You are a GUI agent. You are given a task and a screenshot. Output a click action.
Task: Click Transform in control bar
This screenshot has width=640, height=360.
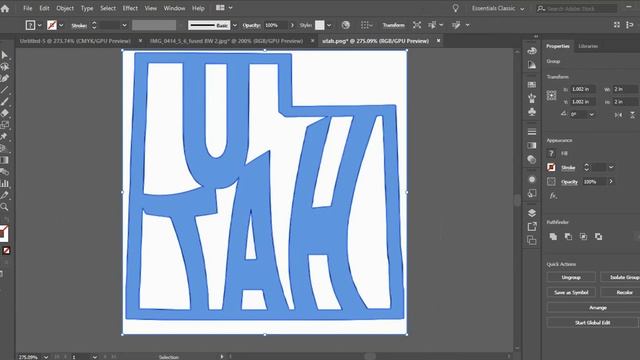coord(393,25)
